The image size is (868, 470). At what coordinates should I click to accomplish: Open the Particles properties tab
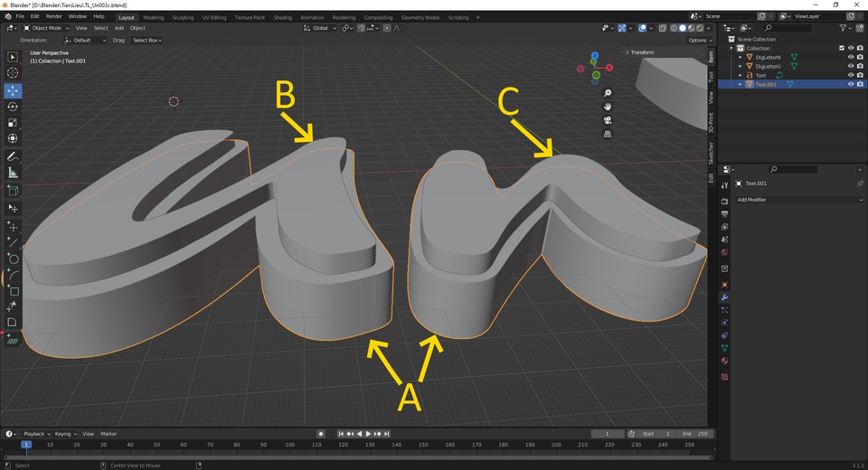click(724, 310)
